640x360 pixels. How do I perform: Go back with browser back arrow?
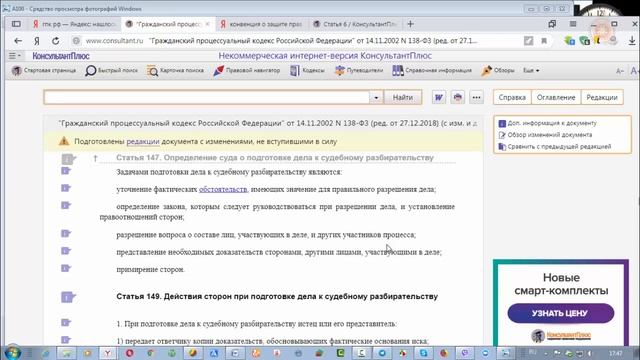tap(18, 41)
